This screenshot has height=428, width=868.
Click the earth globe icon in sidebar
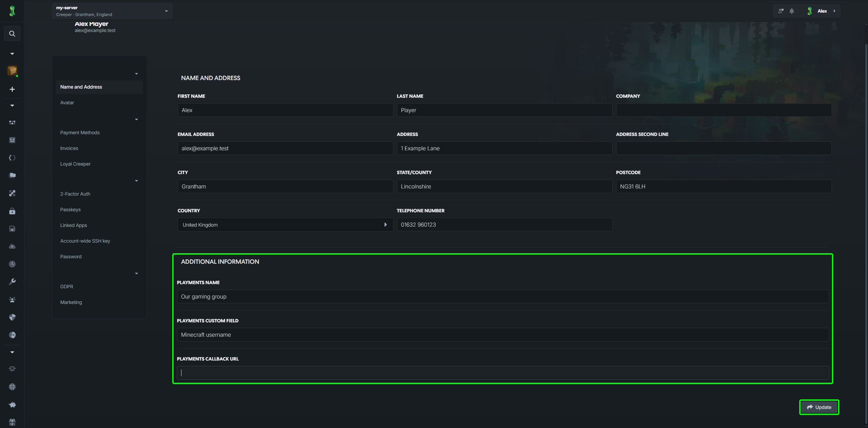tap(12, 335)
